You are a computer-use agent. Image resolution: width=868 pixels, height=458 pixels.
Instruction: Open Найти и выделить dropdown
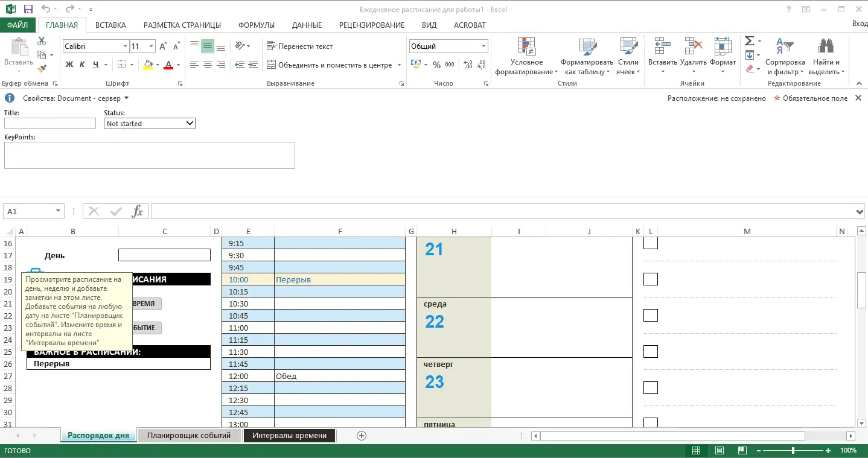point(826,57)
